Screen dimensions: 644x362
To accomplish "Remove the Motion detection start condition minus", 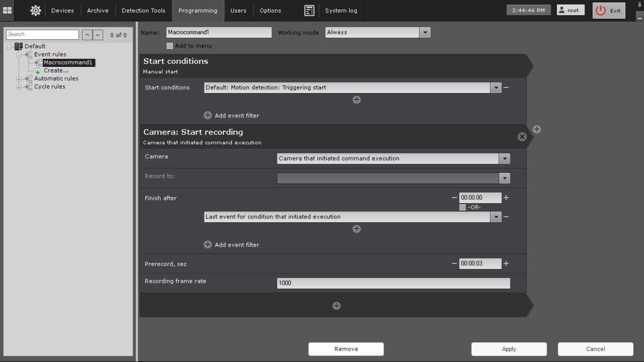I will [x=506, y=87].
